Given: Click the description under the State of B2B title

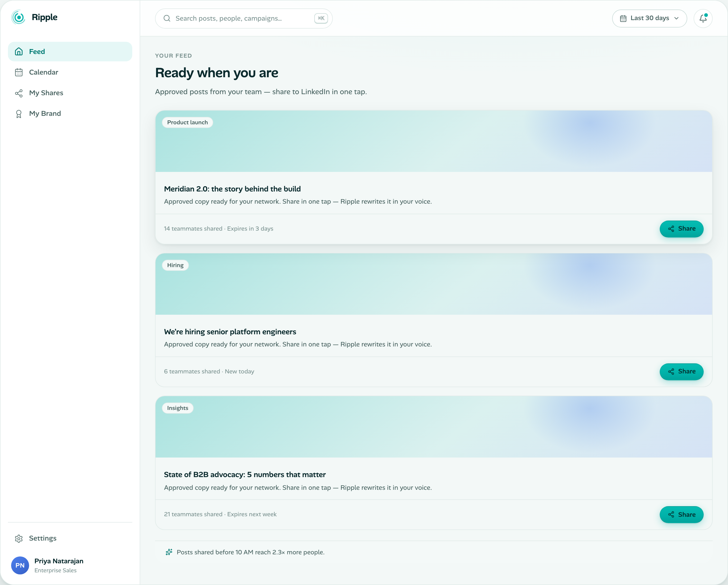Looking at the screenshot, I should pos(298,488).
